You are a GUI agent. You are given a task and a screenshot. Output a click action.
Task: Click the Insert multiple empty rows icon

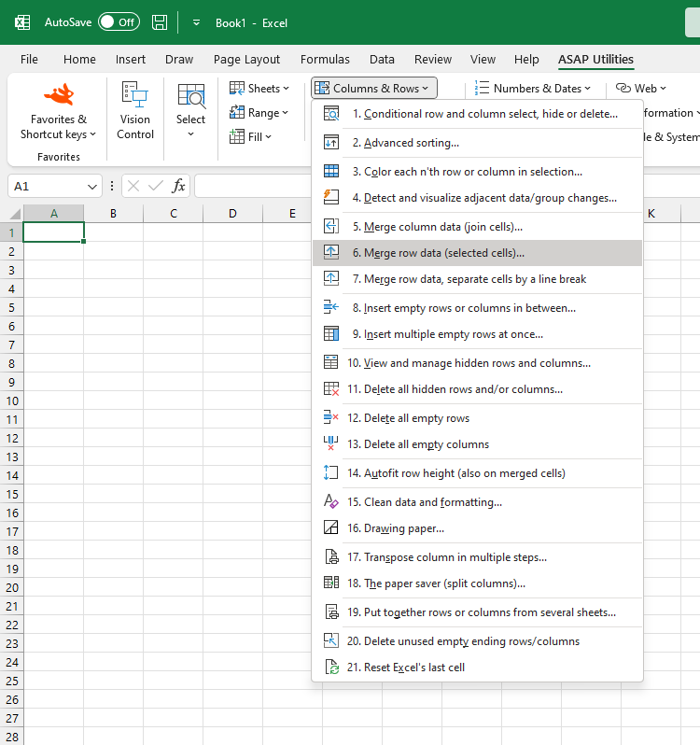(331, 334)
